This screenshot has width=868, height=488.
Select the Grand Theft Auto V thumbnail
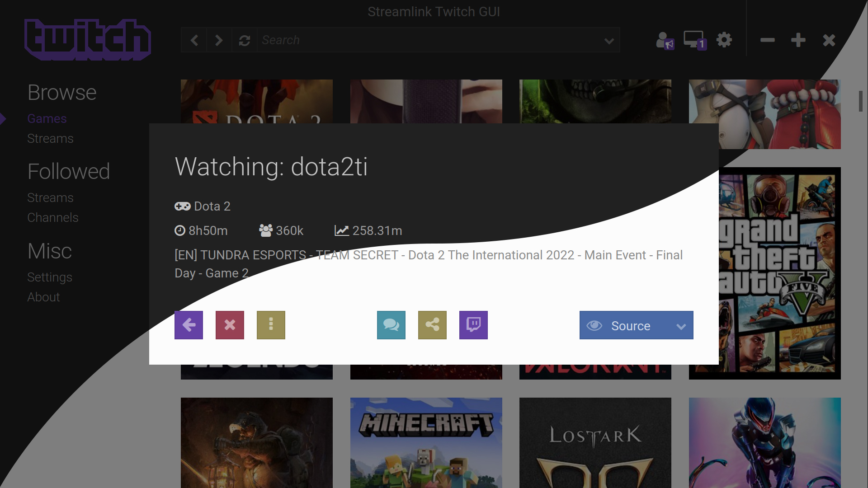(x=779, y=273)
